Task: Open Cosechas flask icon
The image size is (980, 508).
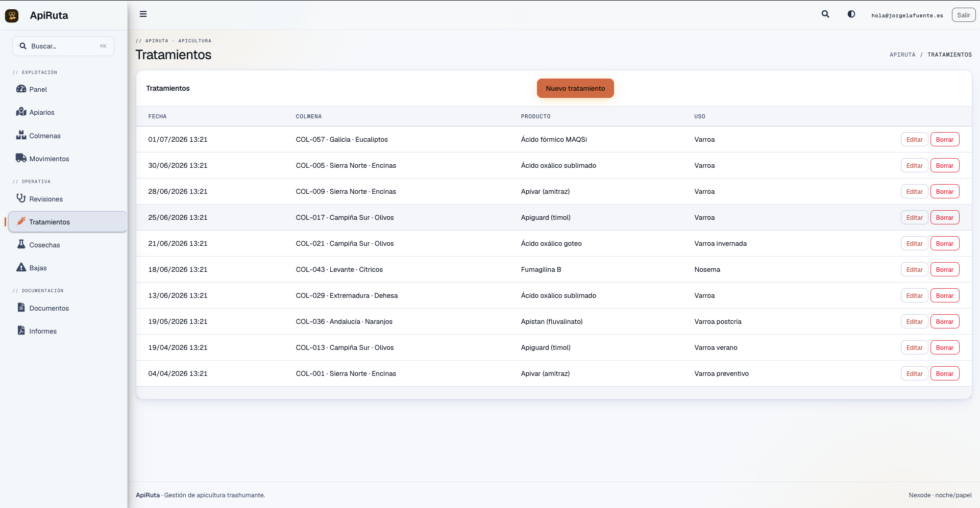Action: [x=21, y=244]
